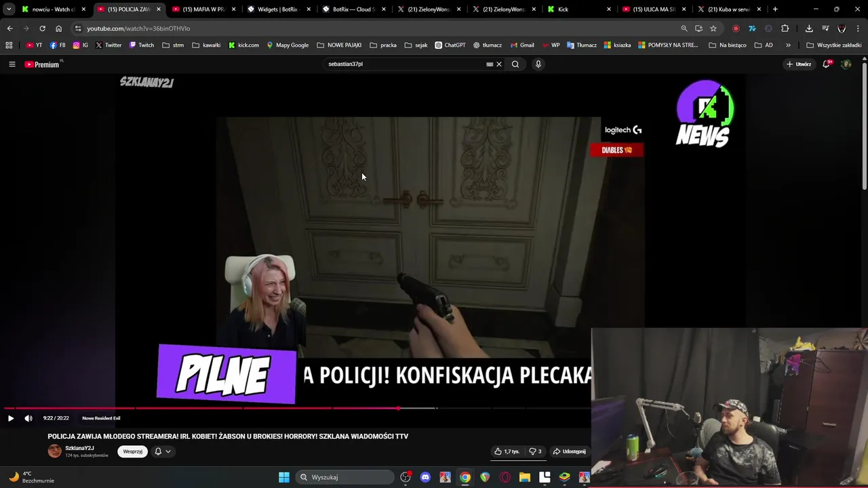Clear the search box with the X
The width and height of the screenshot is (868, 488).
coord(498,64)
